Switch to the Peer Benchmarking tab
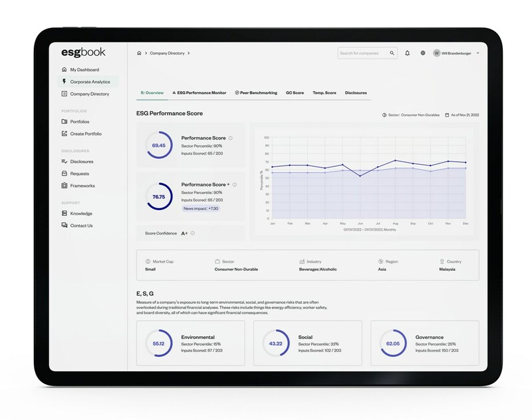The height and width of the screenshot is (420, 532). (x=257, y=93)
